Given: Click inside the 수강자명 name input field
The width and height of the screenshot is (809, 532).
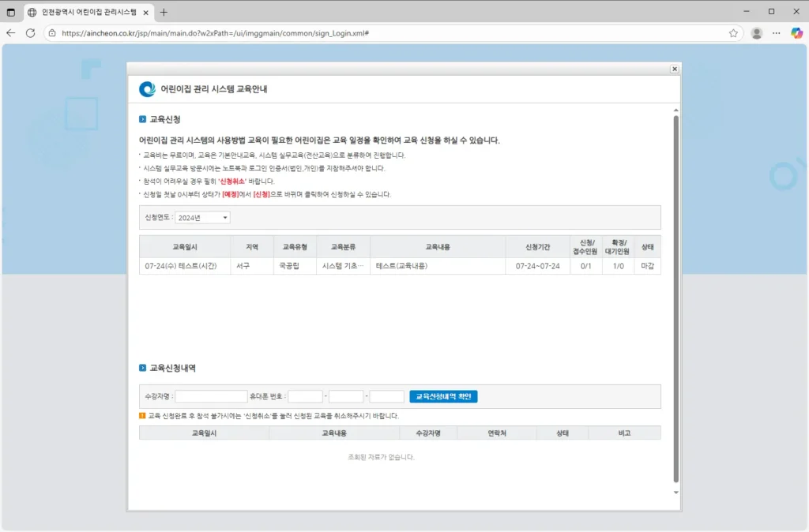Looking at the screenshot, I should click(x=209, y=396).
